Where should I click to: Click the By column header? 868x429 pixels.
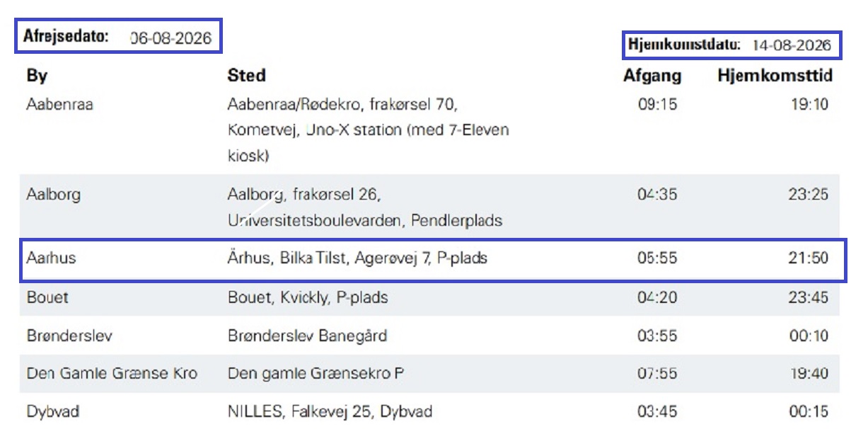coord(37,75)
